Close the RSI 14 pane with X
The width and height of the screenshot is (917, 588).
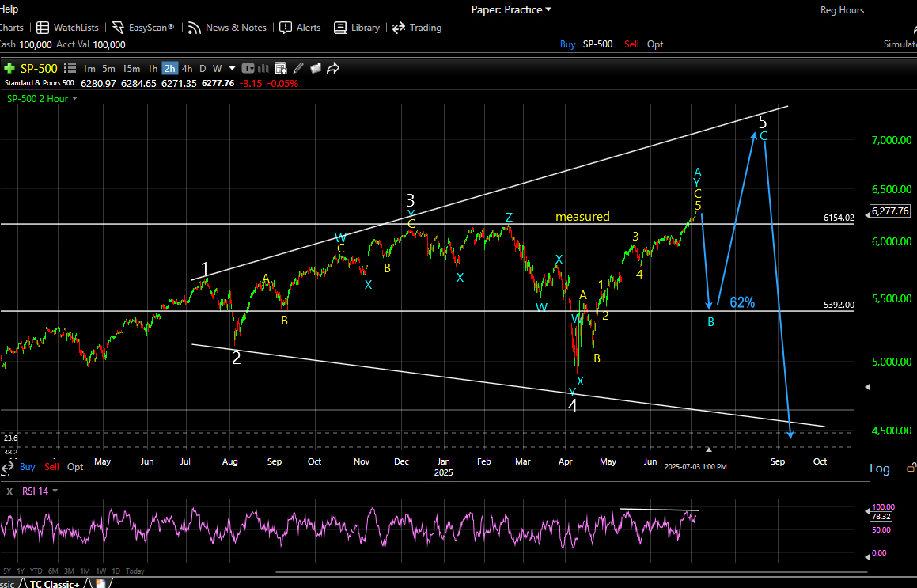pyautogui.click(x=9, y=491)
